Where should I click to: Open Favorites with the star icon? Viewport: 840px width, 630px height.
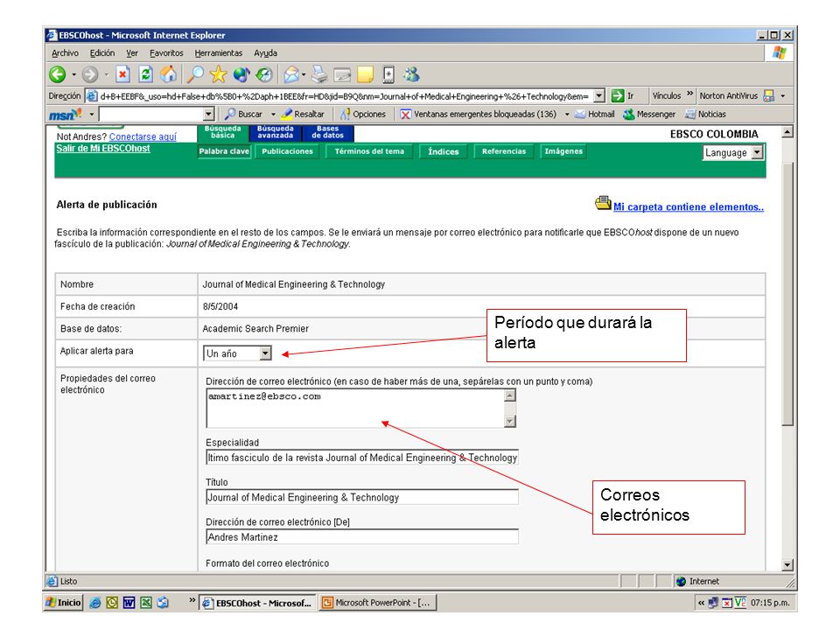(218, 74)
